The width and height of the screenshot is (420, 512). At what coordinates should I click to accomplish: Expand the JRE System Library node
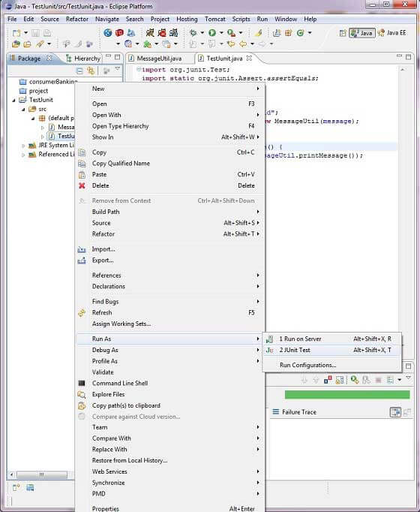click(x=23, y=146)
